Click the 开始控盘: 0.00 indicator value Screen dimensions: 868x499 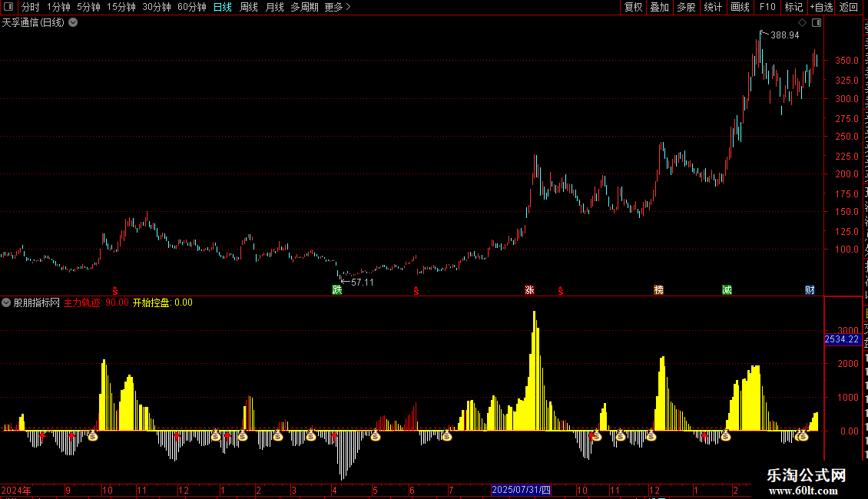tap(162, 302)
